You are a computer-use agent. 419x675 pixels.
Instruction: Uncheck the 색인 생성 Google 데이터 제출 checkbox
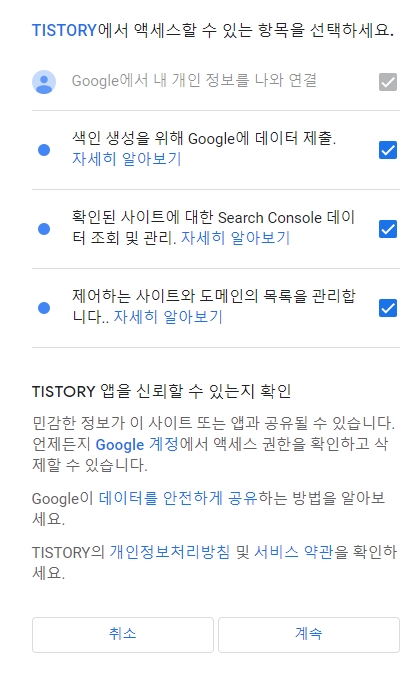(x=388, y=150)
